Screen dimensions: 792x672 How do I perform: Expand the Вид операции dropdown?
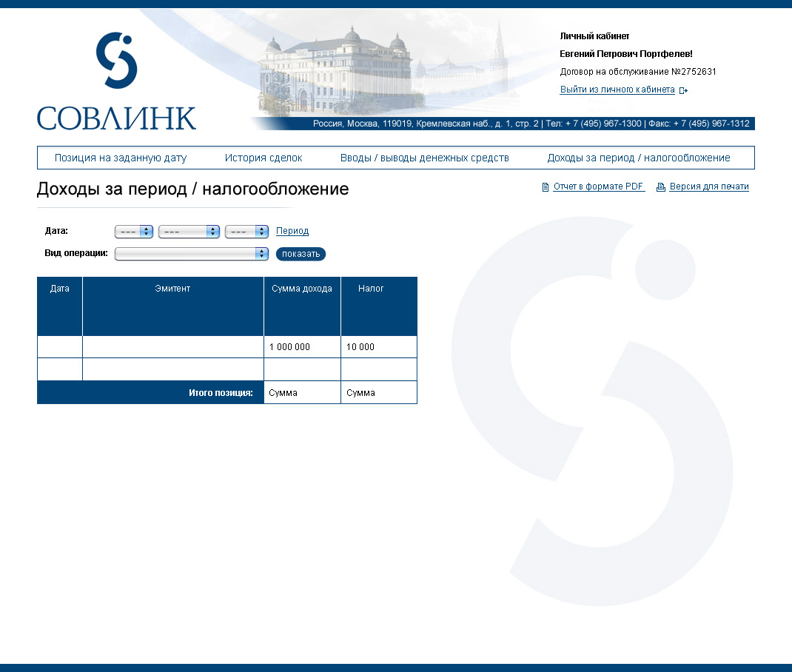pyautogui.click(x=192, y=254)
